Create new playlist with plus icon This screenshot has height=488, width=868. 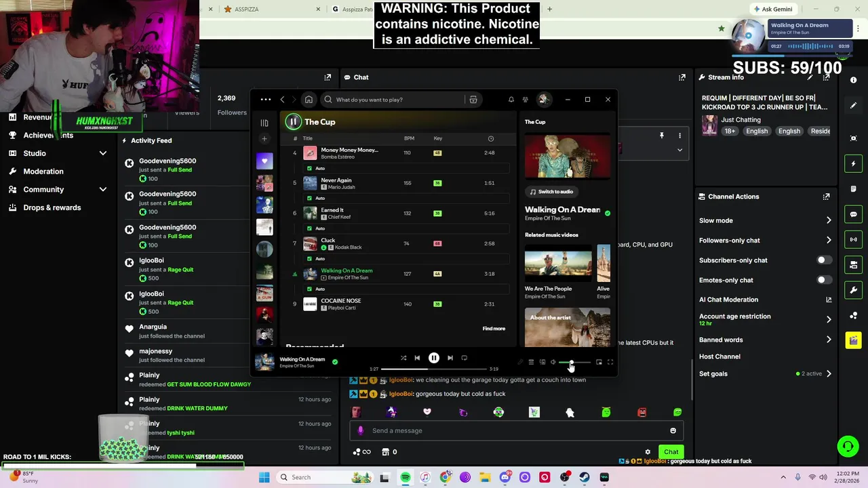[x=264, y=139]
